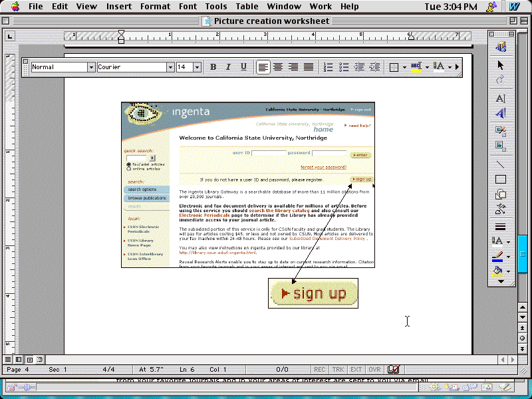The image size is (532, 399).
Task: Open the Table menu
Action: point(247,7)
